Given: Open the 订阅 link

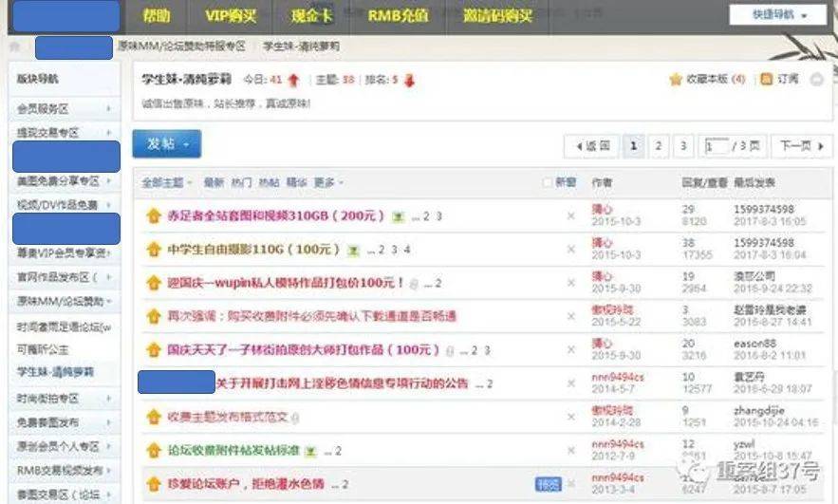Looking at the screenshot, I should [x=788, y=79].
